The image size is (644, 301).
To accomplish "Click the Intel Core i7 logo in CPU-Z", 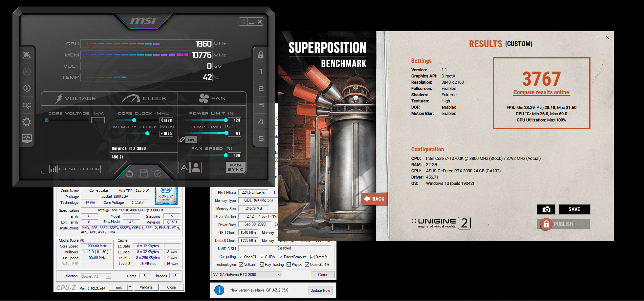I will coord(166,196).
